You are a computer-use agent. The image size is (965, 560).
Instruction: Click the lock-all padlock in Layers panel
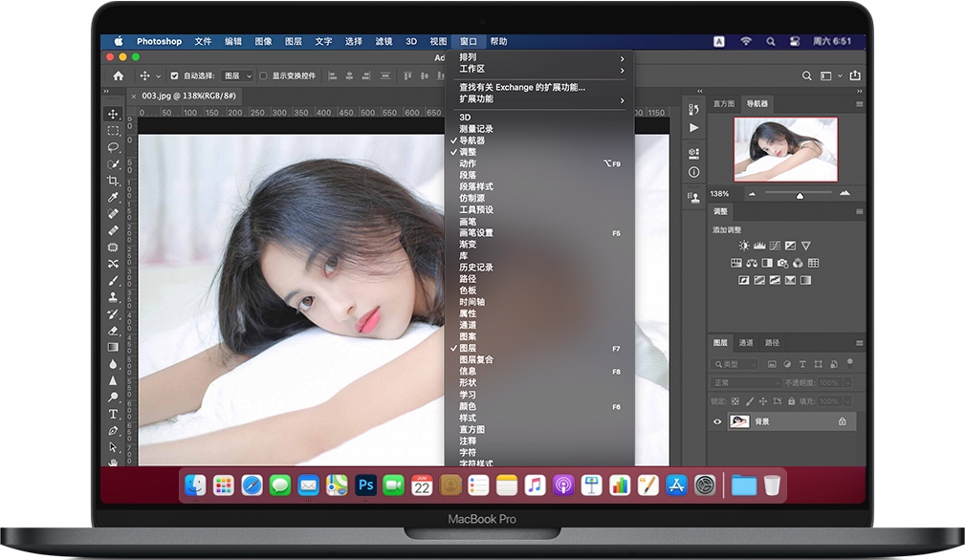click(791, 401)
